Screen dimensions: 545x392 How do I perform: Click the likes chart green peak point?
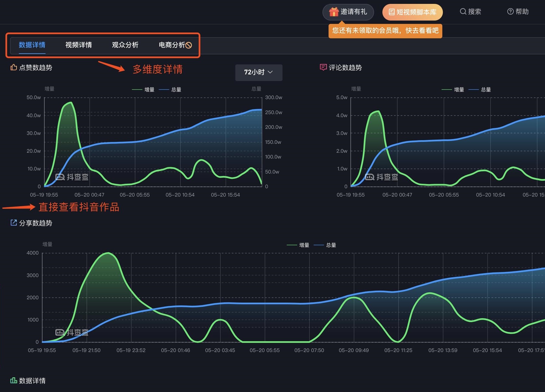click(71, 102)
